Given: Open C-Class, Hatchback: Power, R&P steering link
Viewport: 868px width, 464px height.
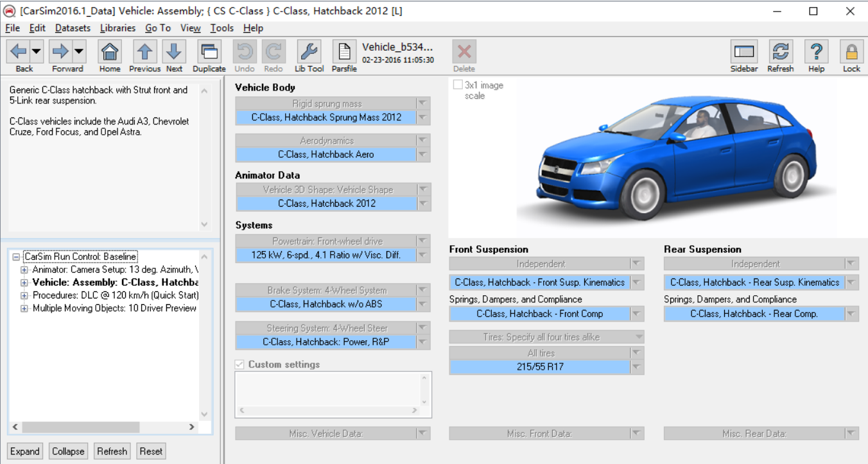Looking at the screenshot, I should point(326,342).
